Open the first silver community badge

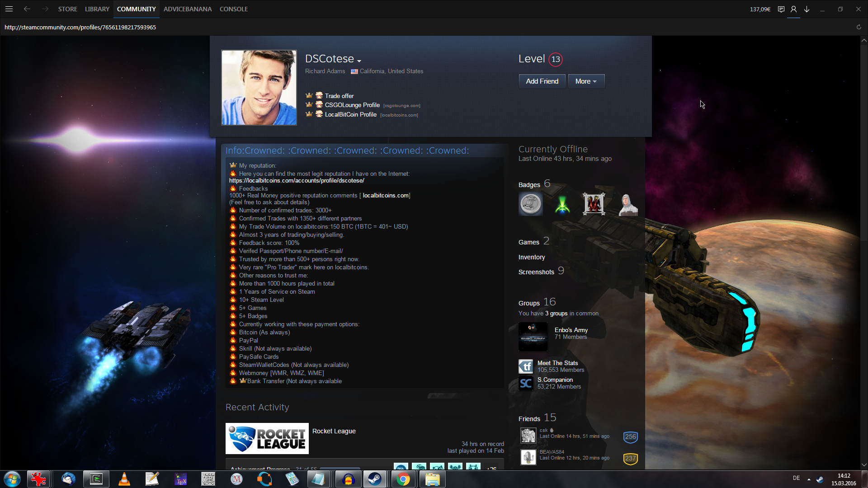point(530,204)
